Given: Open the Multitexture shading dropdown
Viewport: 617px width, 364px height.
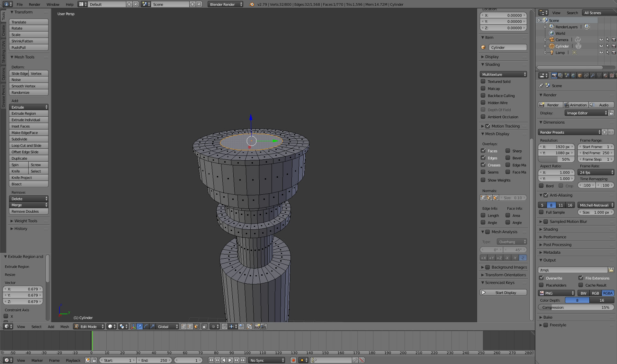Looking at the screenshot, I should [x=503, y=74].
